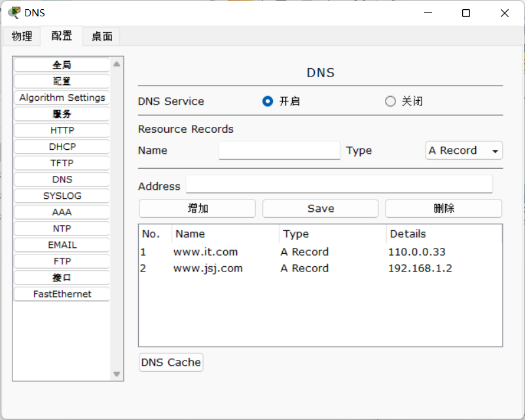Click the 增加 button to add record

tap(197, 209)
